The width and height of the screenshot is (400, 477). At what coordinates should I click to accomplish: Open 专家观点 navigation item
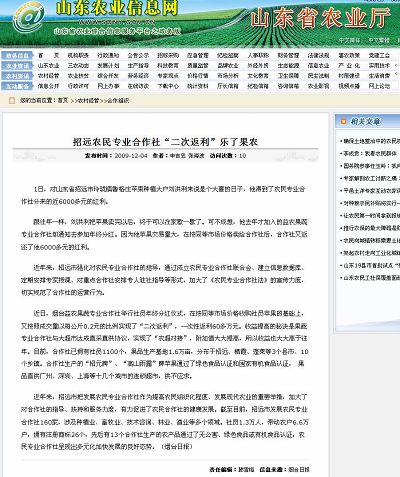[x=168, y=76]
